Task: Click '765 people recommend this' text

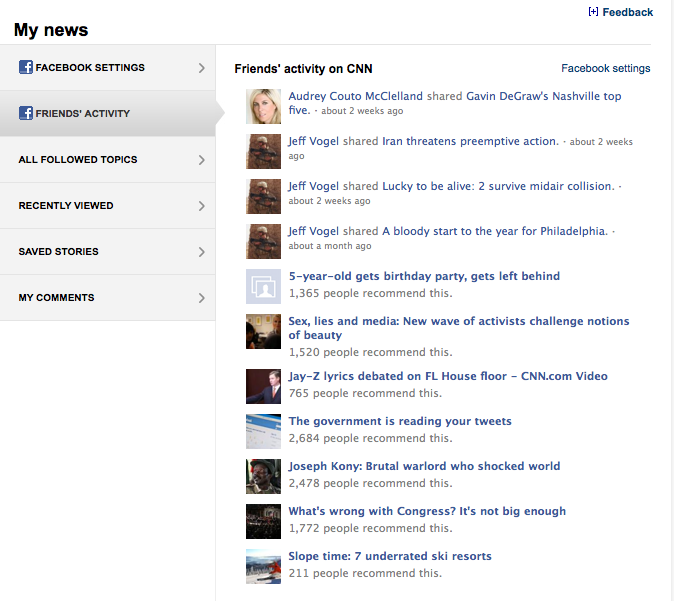Action: 365,393
